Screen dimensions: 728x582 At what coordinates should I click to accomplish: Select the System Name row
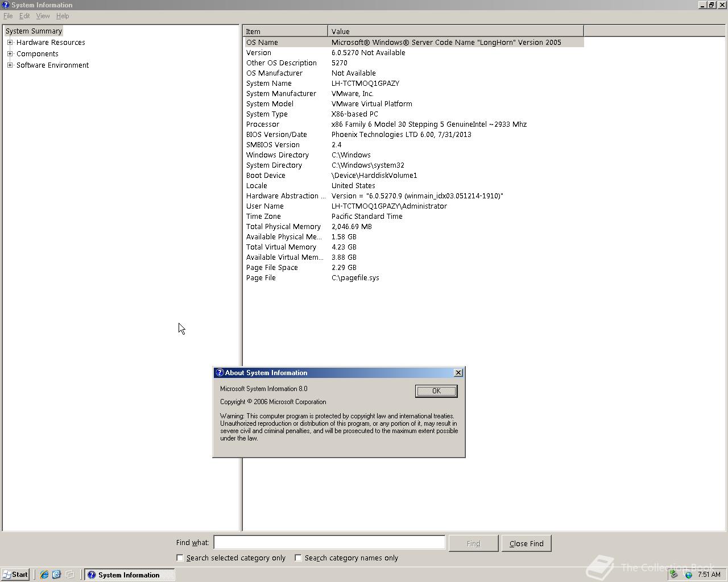point(414,84)
